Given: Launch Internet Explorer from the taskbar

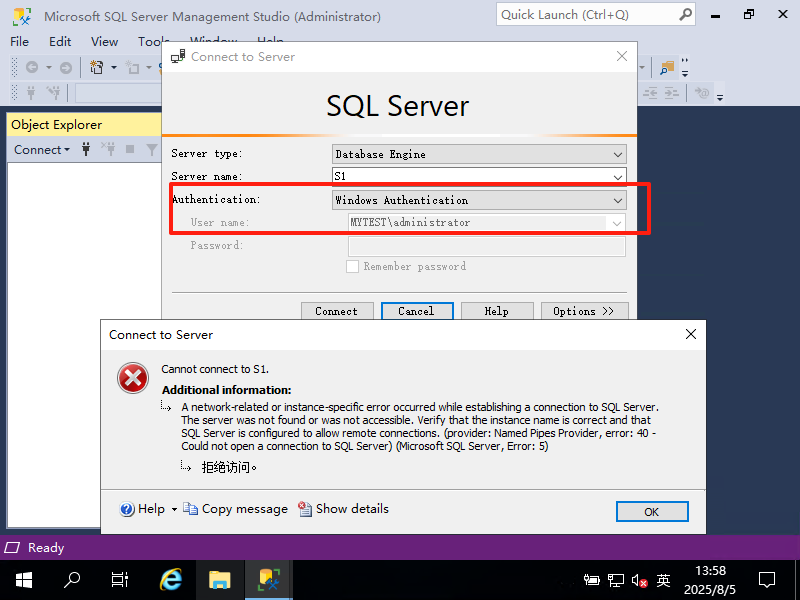Looking at the screenshot, I should (170, 580).
